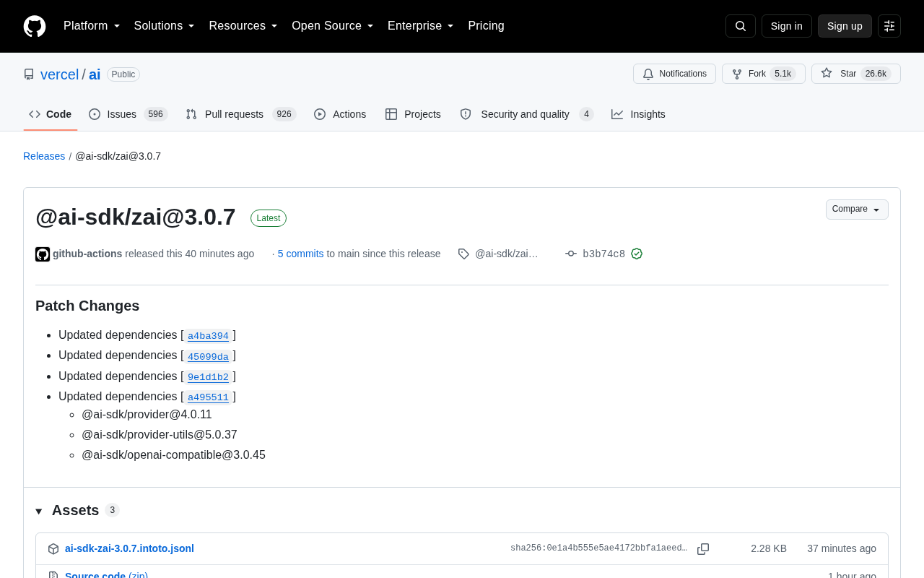This screenshot has width=924, height=578.
Task: Fork the vercel/ai repository
Action: (764, 74)
